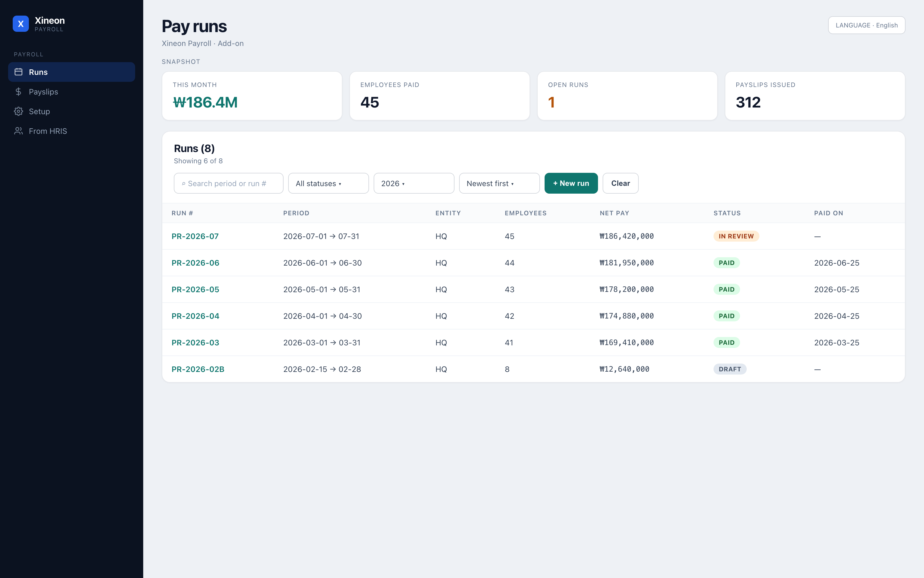Click the dollar icon beside Payslips
The width and height of the screenshot is (924, 578).
18,92
